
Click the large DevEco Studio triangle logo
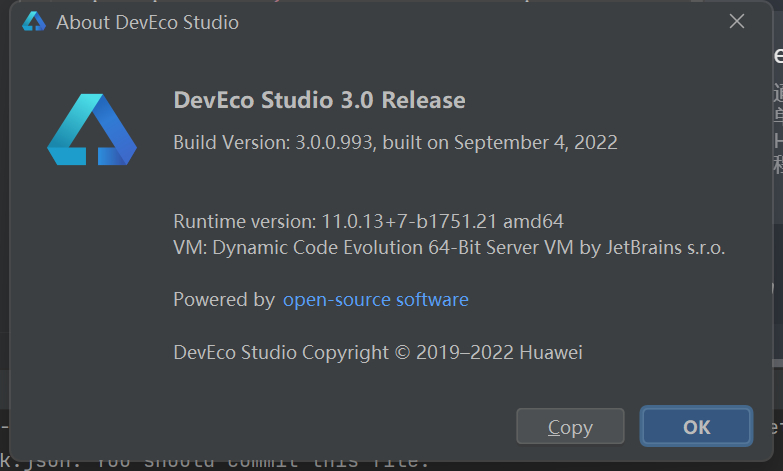tap(92, 129)
